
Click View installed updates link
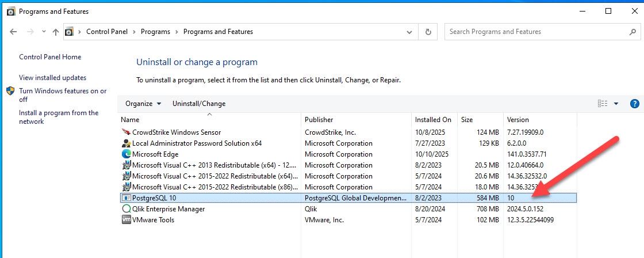[x=52, y=78]
